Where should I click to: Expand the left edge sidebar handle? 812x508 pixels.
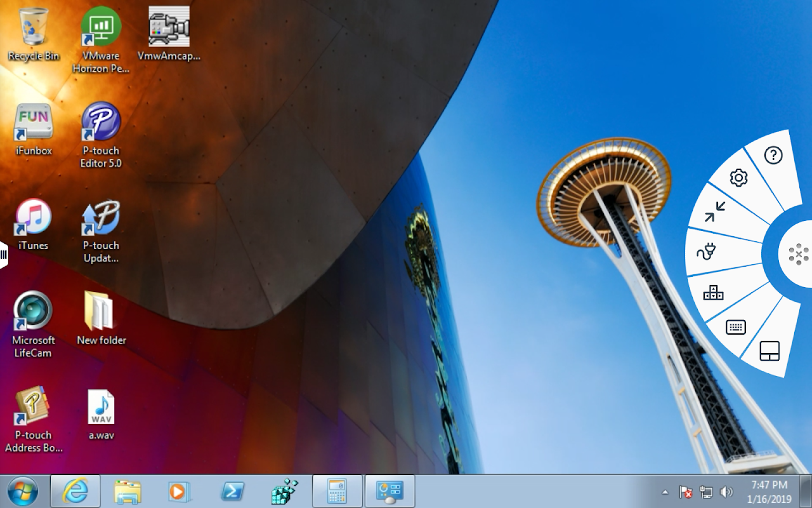pyautogui.click(x=3, y=255)
